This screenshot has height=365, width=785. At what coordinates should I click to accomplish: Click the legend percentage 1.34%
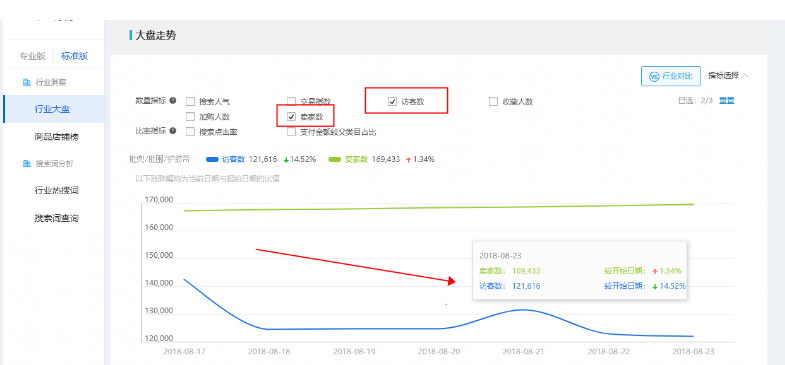tap(424, 159)
